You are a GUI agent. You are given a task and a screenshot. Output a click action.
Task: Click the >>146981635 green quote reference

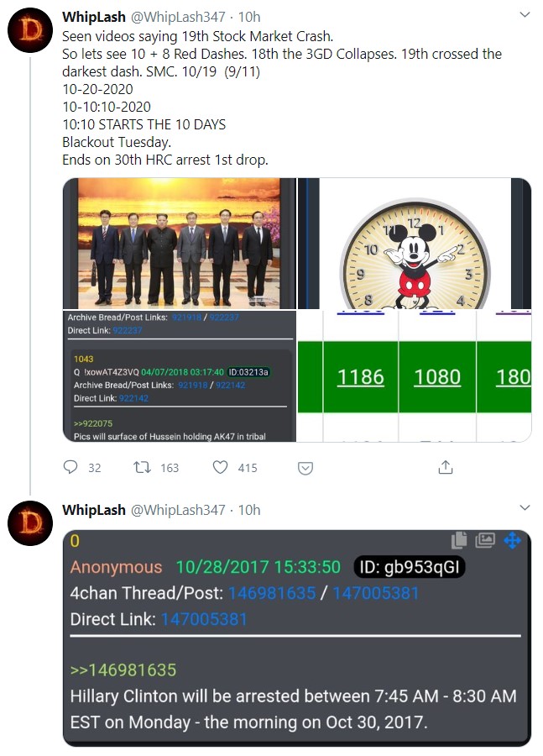click(x=123, y=670)
